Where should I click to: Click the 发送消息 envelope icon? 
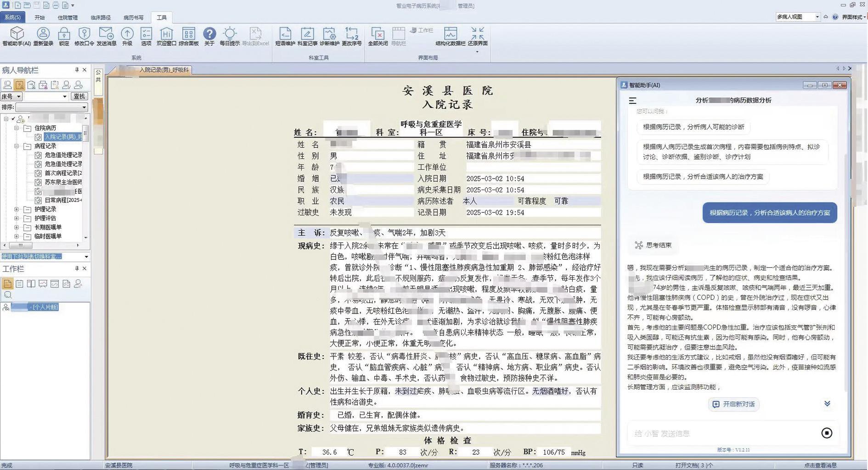pyautogui.click(x=106, y=36)
